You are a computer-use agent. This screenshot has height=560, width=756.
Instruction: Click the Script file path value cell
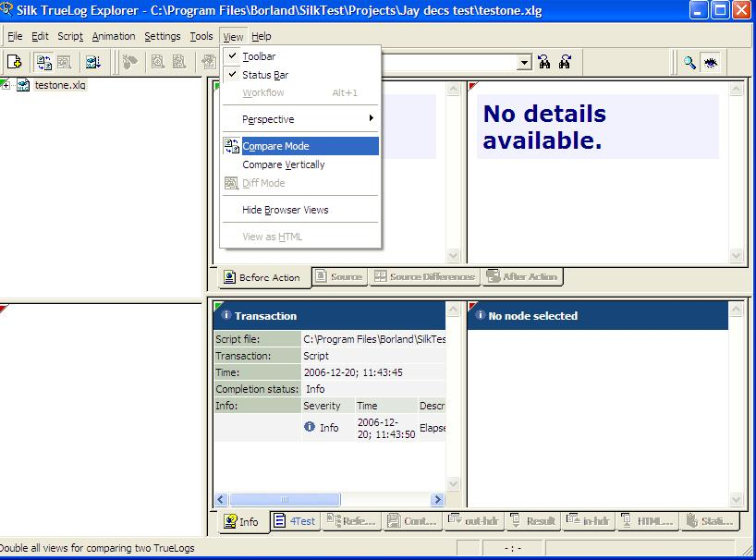(x=373, y=339)
